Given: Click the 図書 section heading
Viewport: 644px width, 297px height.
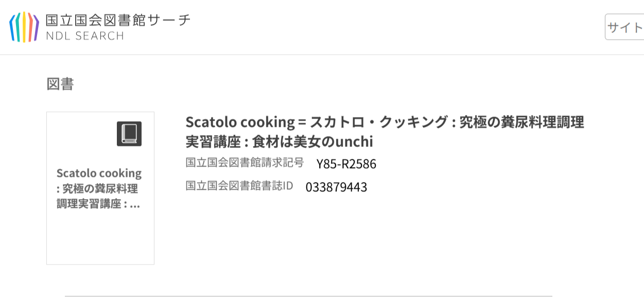Looking at the screenshot, I should point(60,84).
